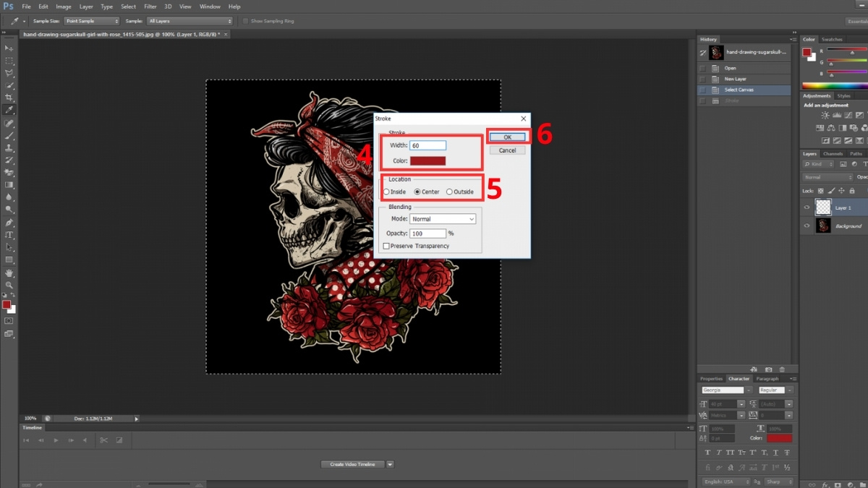This screenshot has width=868, height=488.
Task: Hide the Background layer eye icon
Action: pos(808,226)
